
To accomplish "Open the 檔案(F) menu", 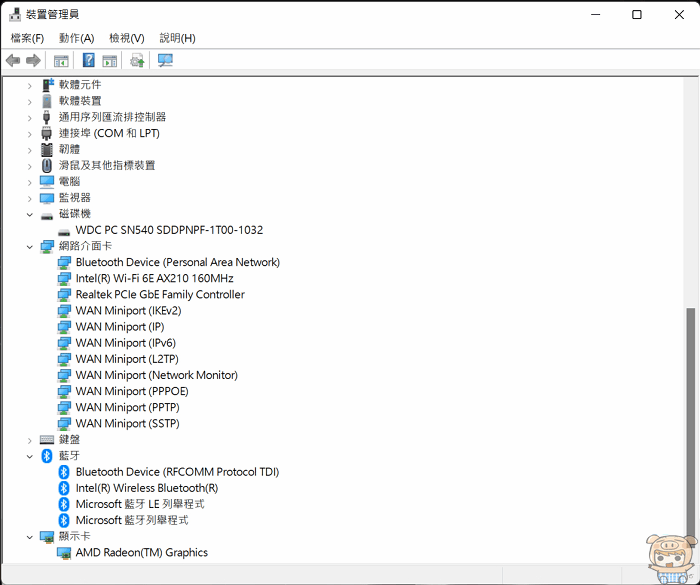I will pyautogui.click(x=27, y=38).
